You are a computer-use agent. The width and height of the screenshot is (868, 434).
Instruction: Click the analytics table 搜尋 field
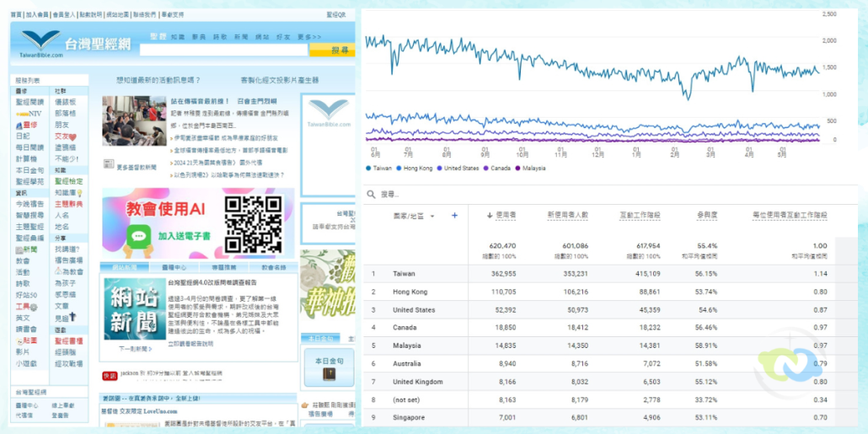click(x=609, y=195)
